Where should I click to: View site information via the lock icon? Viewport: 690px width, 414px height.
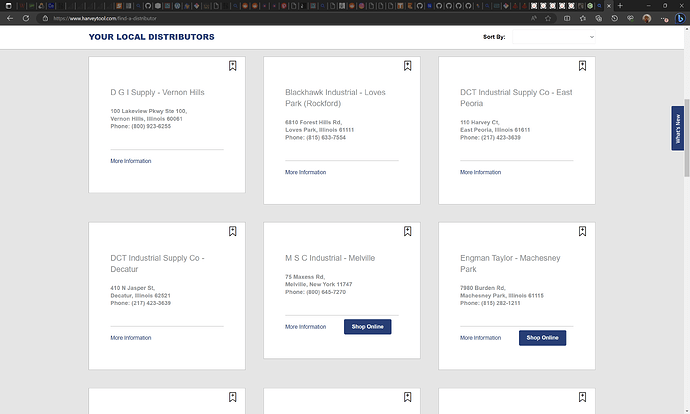coord(45,18)
